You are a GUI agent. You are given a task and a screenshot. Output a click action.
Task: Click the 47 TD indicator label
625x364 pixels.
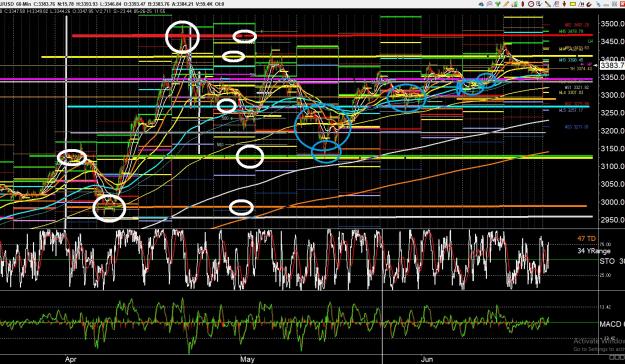(586, 239)
